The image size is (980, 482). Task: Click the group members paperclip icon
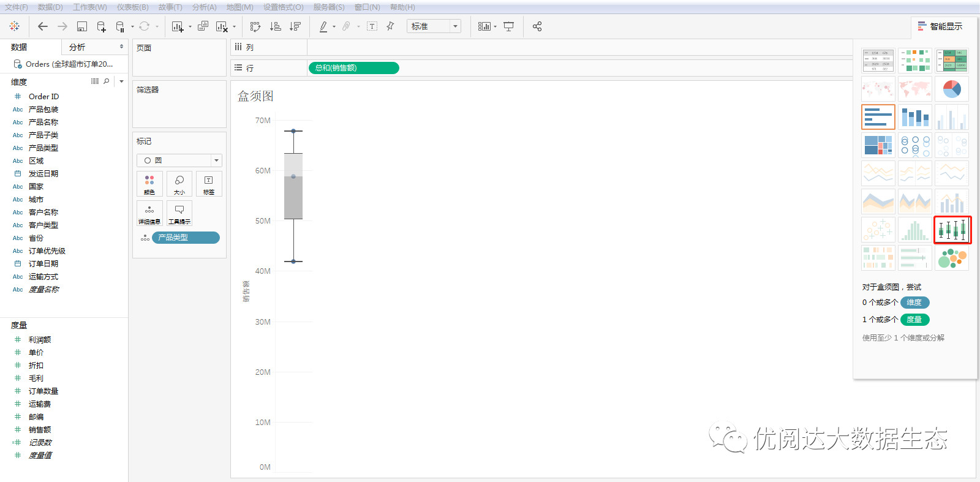347,26
